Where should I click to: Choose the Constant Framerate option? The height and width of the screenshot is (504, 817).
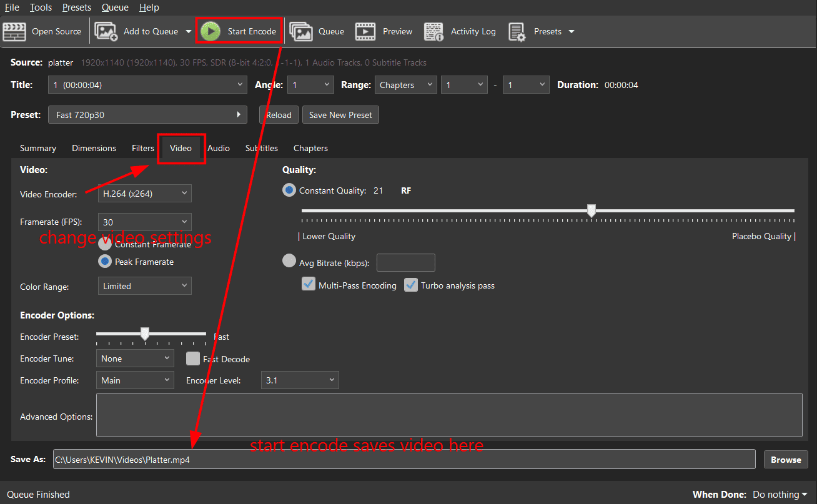(105, 244)
